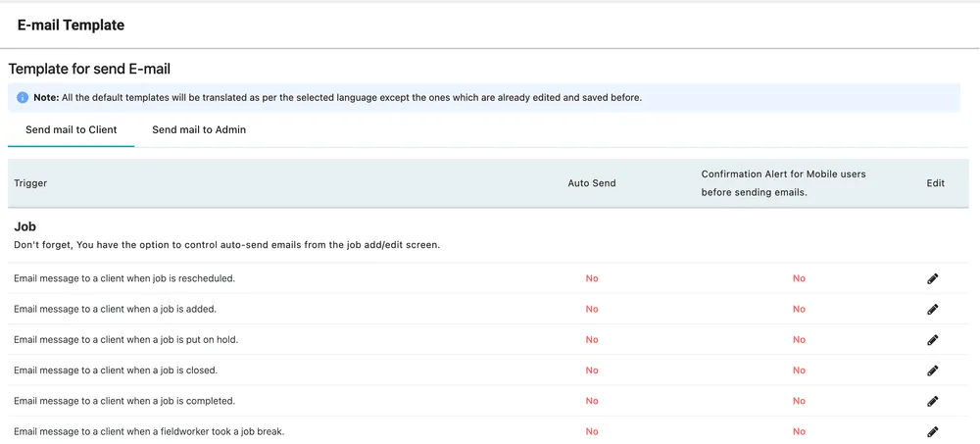The height and width of the screenshot is (444, 980).
Task: Select the Send mail to Client tab
Action: tap(72, 130)
